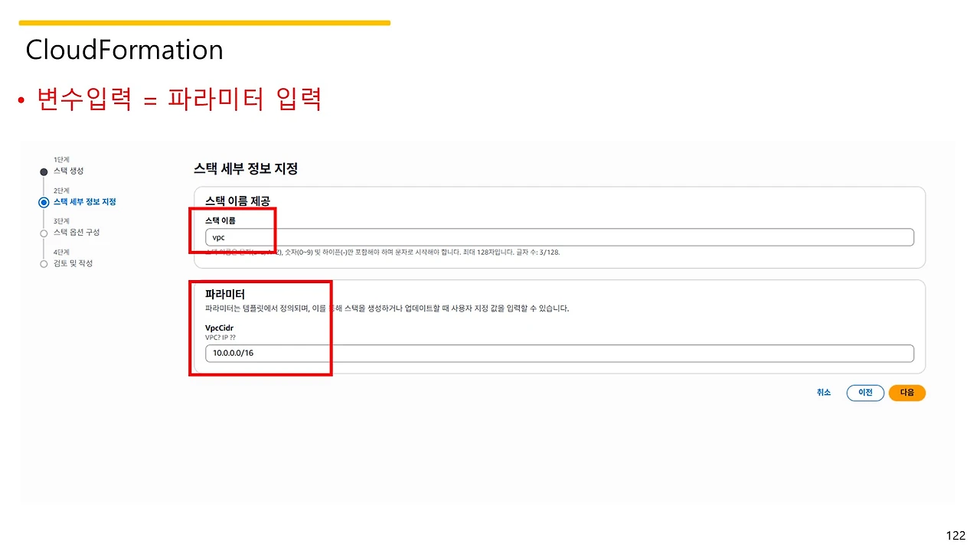Click the 다음 next button
The image size is (980, 551).
[x=907, y=393]
